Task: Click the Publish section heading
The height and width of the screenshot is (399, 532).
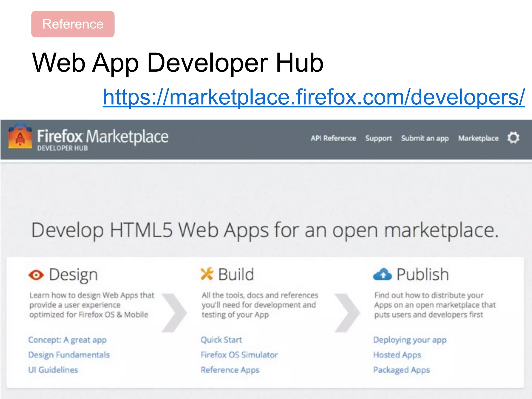Action: coord(423,274)
